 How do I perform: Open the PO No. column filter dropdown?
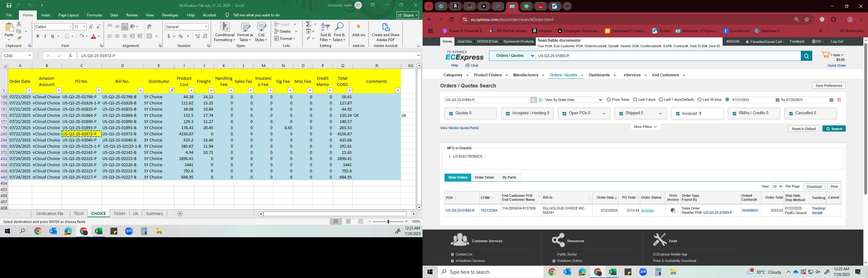[99, 90]
